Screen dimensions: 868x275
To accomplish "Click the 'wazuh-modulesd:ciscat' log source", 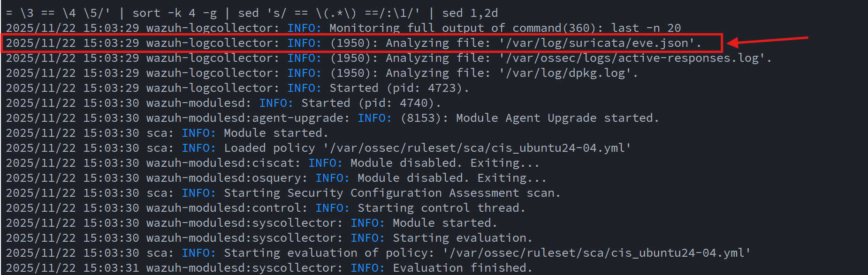I will click(223, 163).
